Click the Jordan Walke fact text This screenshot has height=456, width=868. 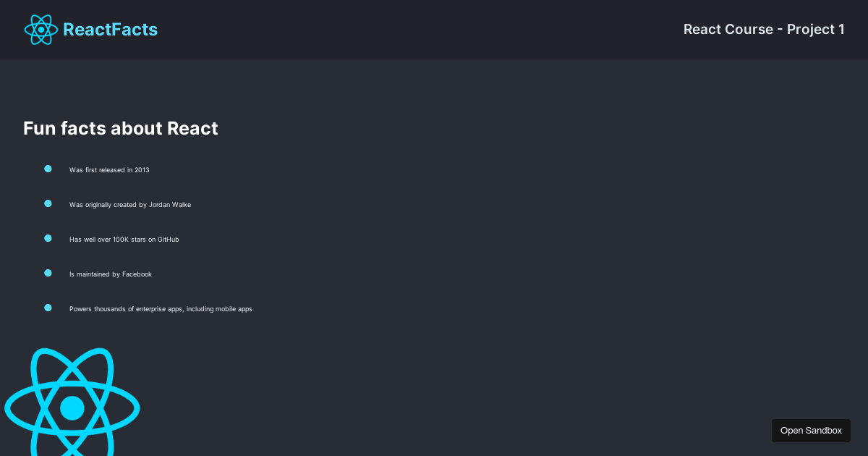[130, 205]
